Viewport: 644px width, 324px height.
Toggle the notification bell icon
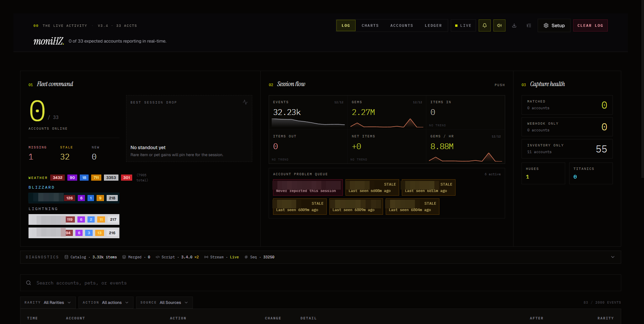[x=485, y=25]
